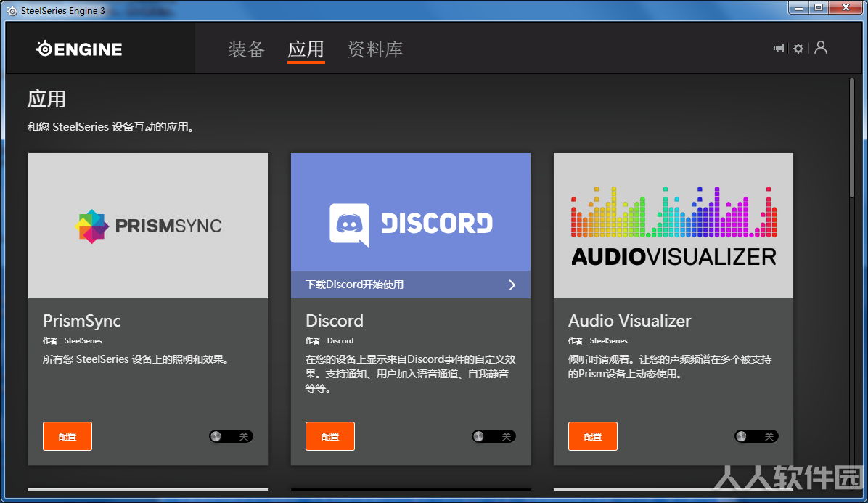Click the chevron arrow on the Discord download bar
868x503 pixels.
pos(512,285)
